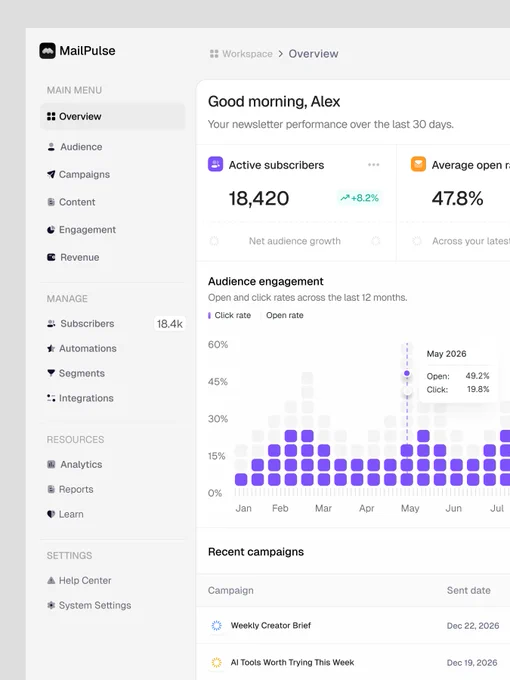
Task: Click the Reports document icon
Action: click(x=51, y=489)
